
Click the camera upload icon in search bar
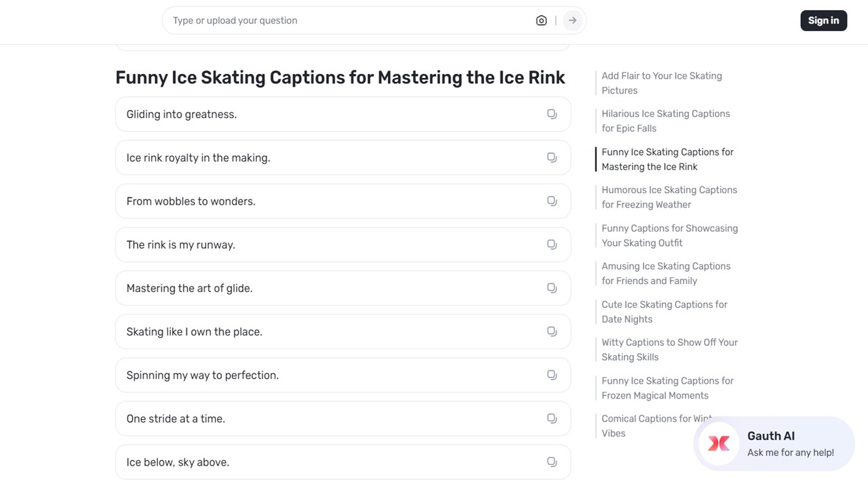click(x=541, y=20)
